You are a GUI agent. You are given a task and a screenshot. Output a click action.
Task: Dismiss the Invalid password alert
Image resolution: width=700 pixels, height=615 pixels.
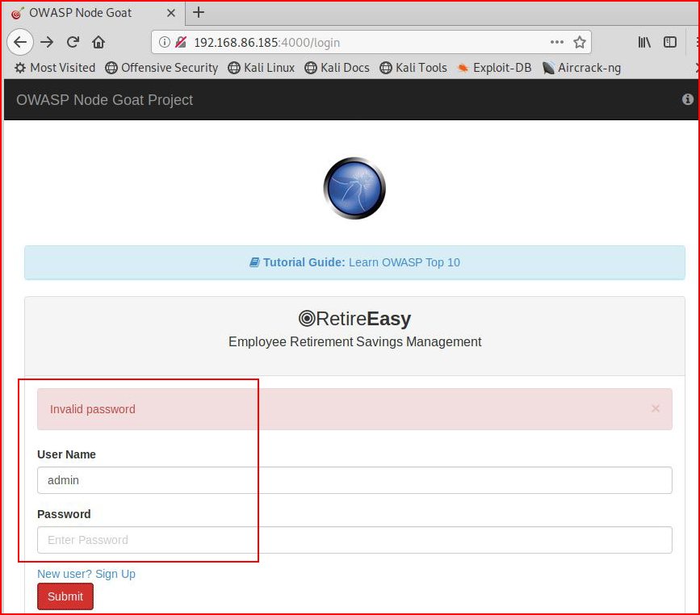point(656,408)
